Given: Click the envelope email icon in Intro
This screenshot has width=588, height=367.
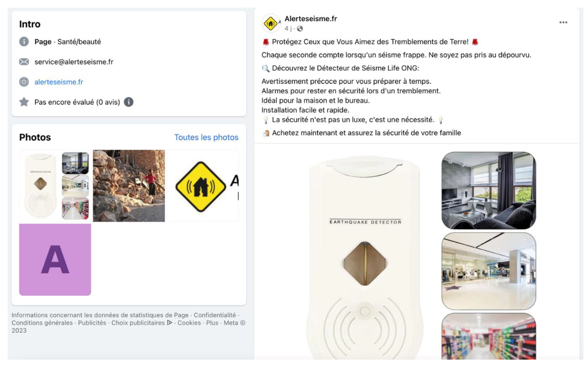Looking at the screenshot, I should (24, 62).
